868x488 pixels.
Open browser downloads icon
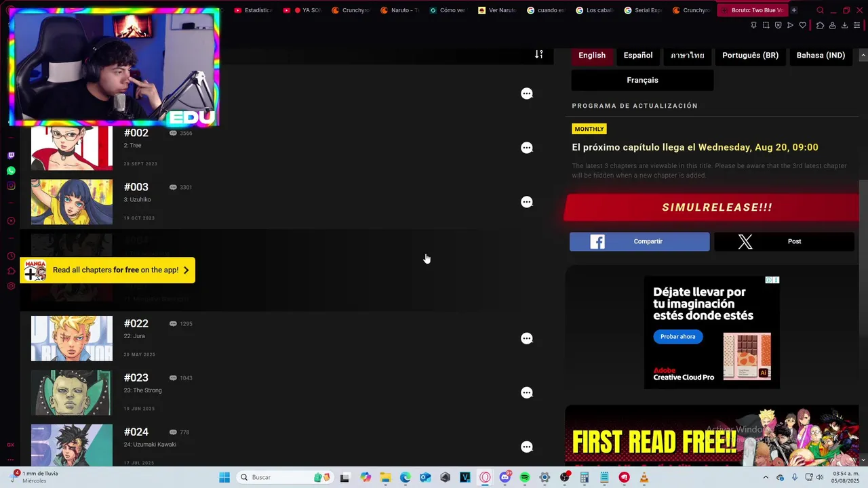coord(844,25)
